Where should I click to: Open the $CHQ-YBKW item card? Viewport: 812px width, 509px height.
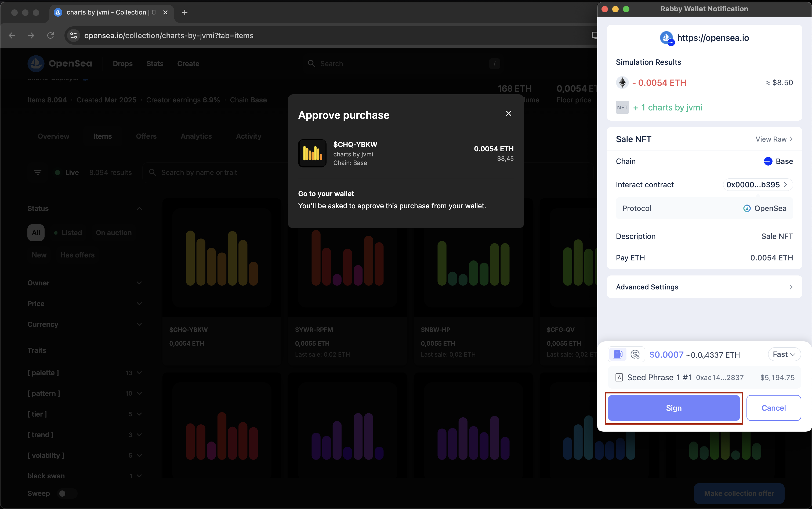(222, 281)
